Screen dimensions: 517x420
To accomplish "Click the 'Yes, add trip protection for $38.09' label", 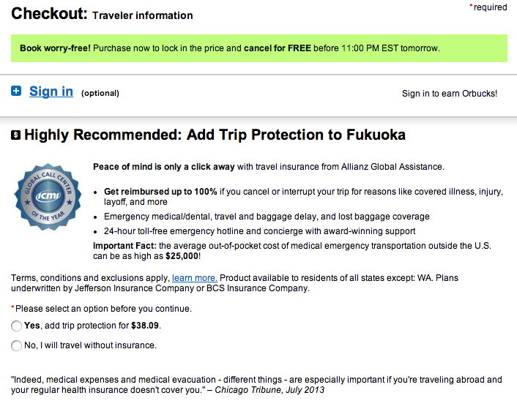I will pos(93,326).
